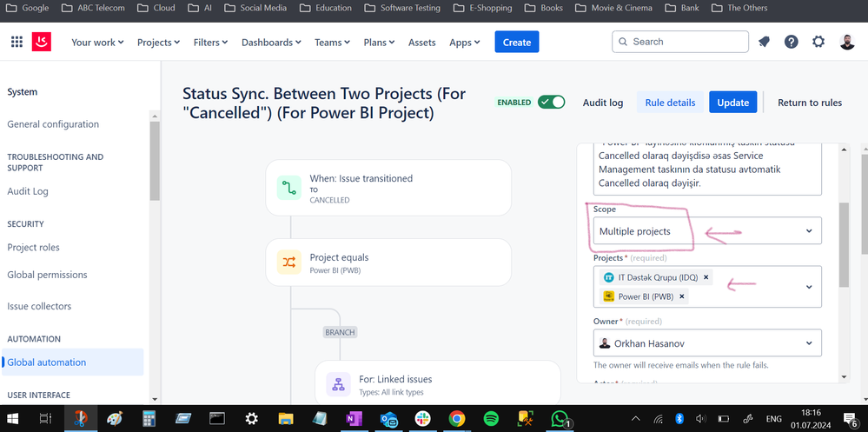
Task: Remove IT Dəstək Qrupu (IDQ) project tag
Action: (706, 277)
